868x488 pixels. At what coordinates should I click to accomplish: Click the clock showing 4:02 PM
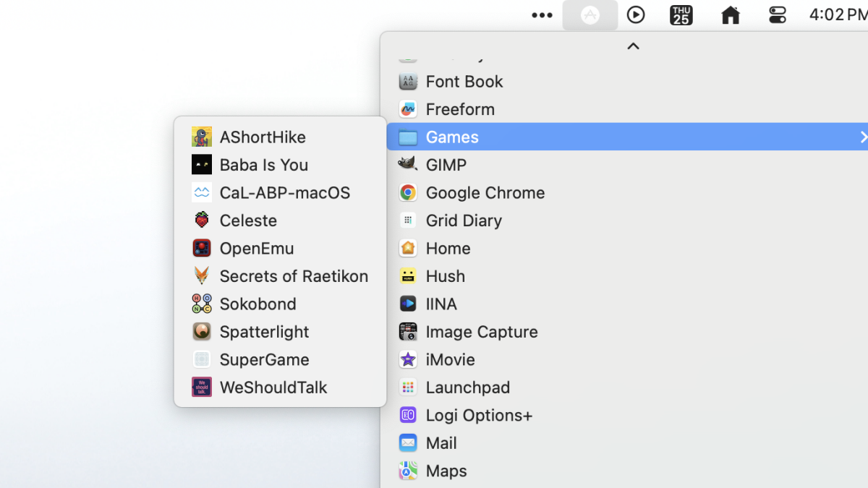point(838,15)
